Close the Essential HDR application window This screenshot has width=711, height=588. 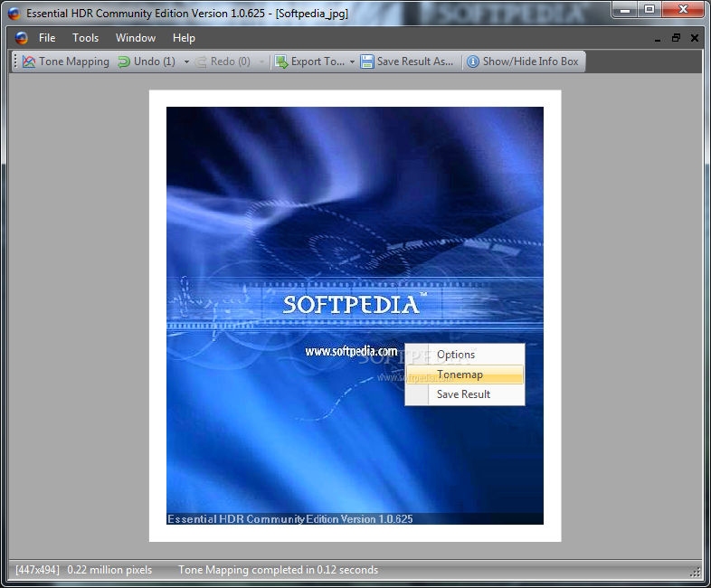pos(683,10)
